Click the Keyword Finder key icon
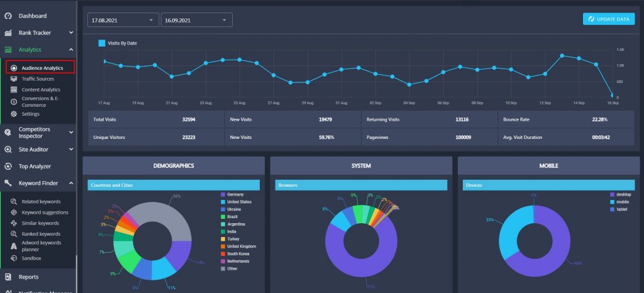 (x=8, y=183)
